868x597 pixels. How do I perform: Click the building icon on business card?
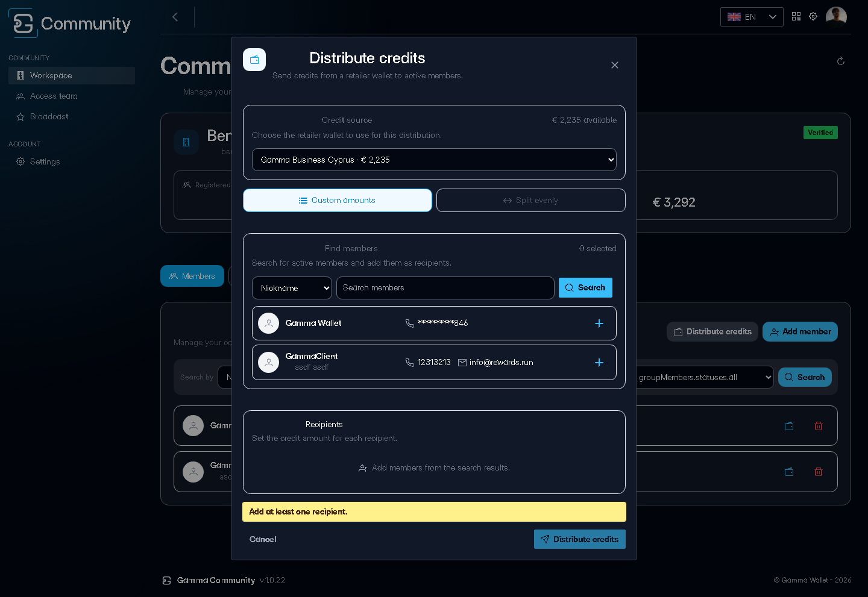pos(186,142)
